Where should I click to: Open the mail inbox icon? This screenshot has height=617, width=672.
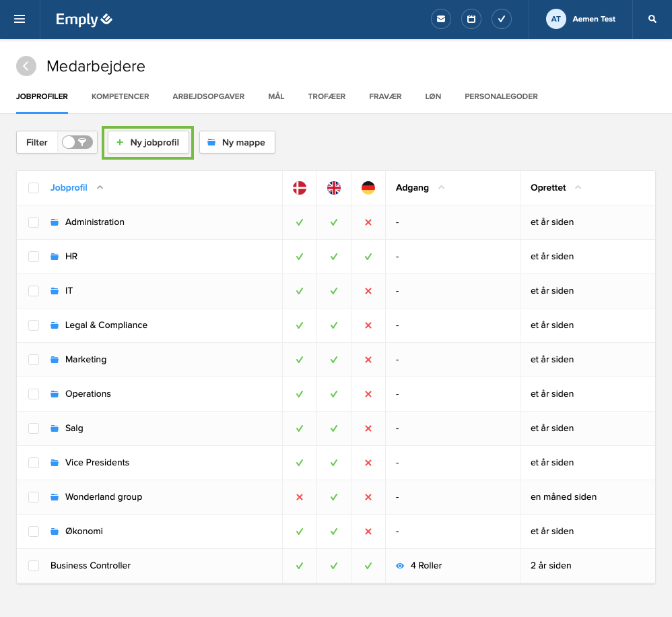(x=441, y=20)
